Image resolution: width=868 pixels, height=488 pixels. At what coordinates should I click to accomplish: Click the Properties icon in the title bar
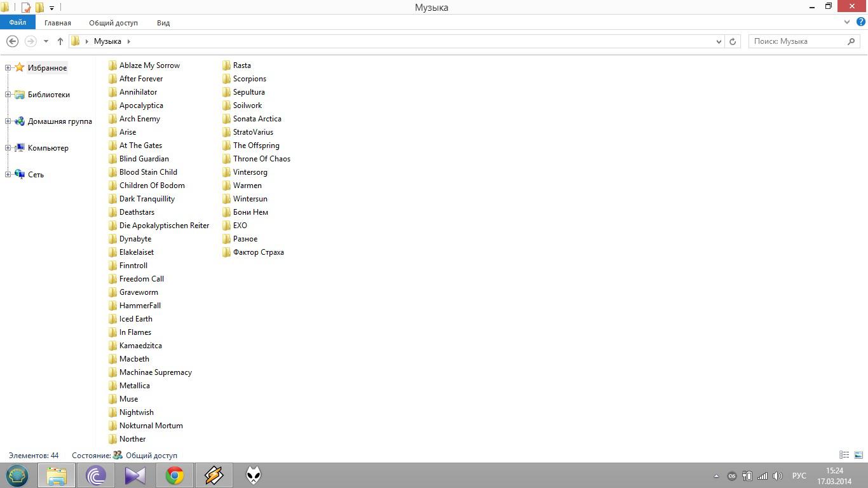click(26, 8)
